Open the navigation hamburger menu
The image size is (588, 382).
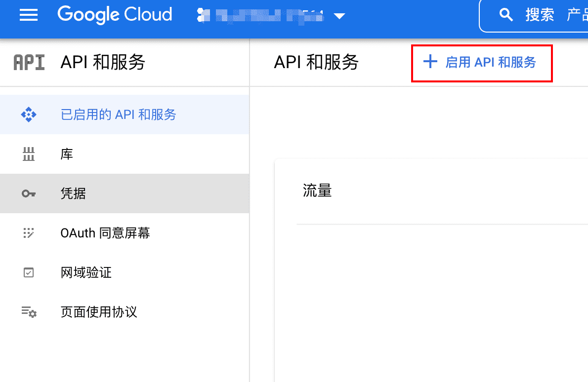click(28, 15)
